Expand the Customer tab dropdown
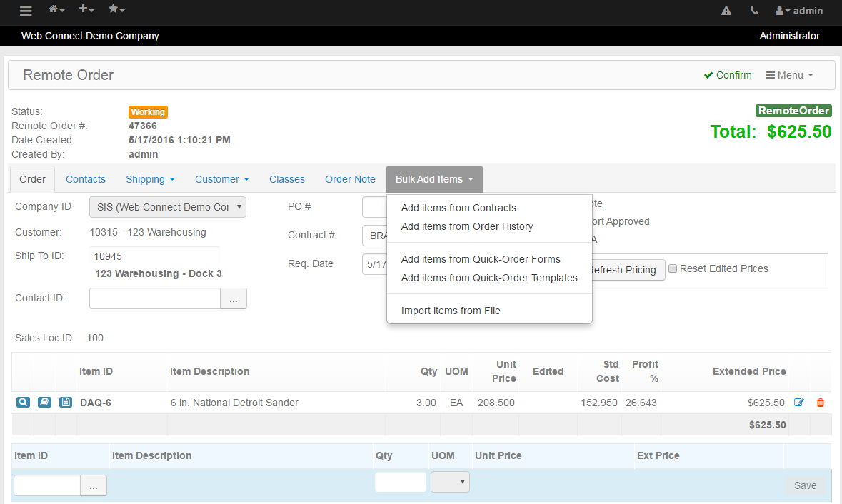This screenshot has height=504, width=842. pyautogui.click(x=222, y=179)
